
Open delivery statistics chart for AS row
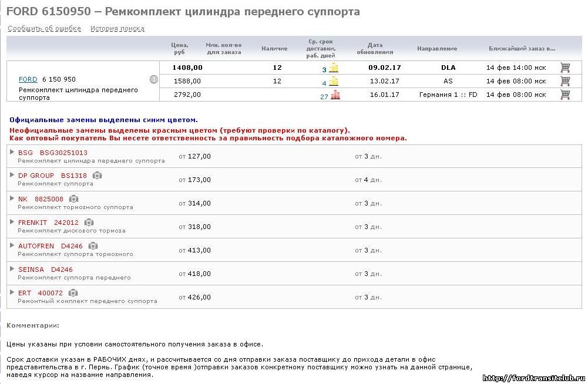(x=334, y=82)
